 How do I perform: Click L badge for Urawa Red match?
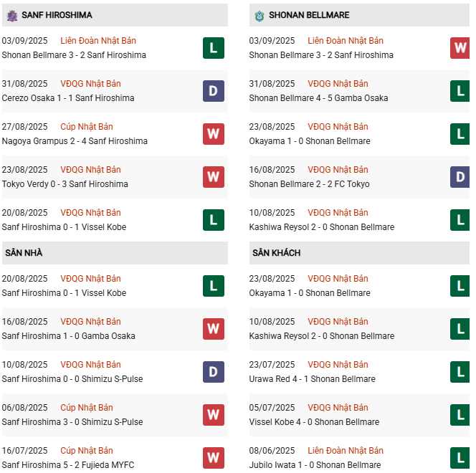tap(460, 372)
